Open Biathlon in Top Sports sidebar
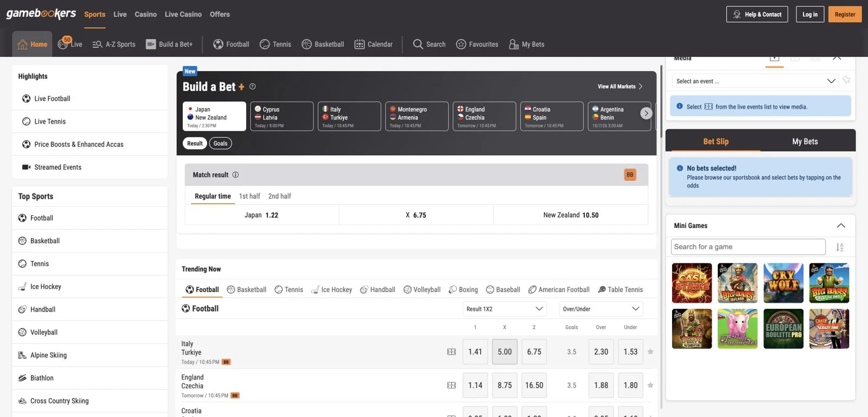The width and height of the screenshot is (868, 417). coord(90,378)
